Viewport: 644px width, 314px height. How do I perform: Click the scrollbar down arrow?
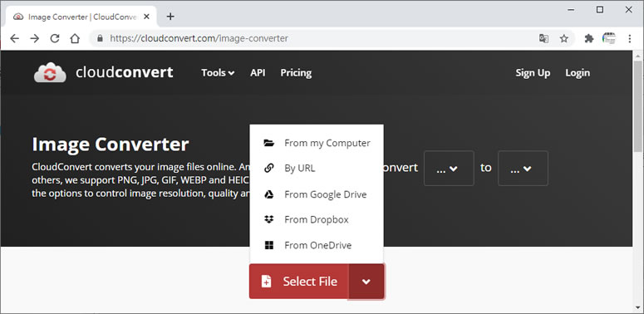pos(638,308)
